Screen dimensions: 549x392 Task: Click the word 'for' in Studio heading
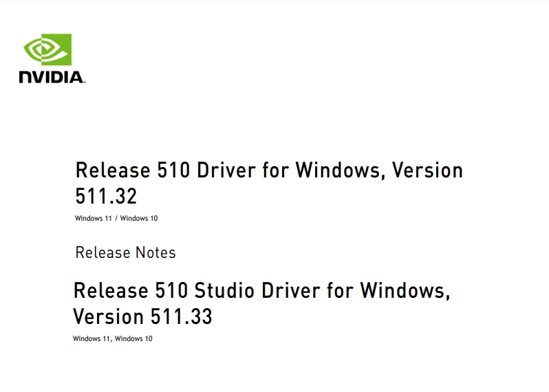(x=340, y=290)
